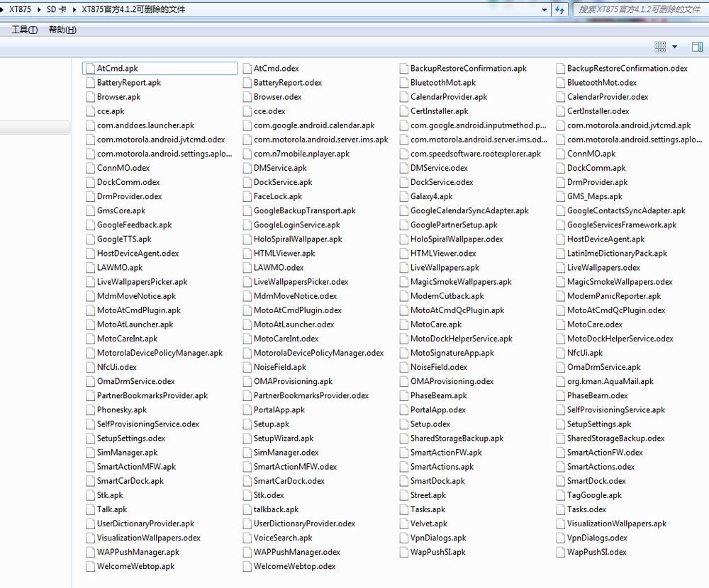709x588 pixels.
Task: Select the AtCmd.apk file icon
Action: coord(90,69)
